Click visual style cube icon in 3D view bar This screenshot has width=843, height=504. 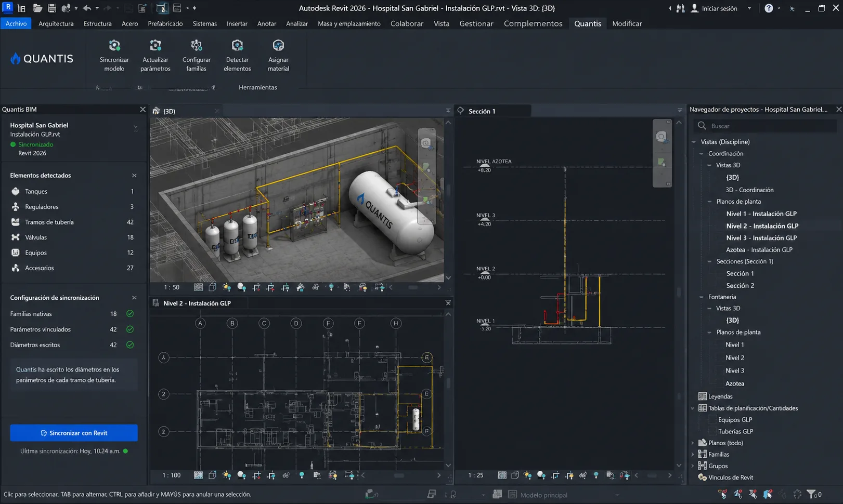tap(212, 287)
